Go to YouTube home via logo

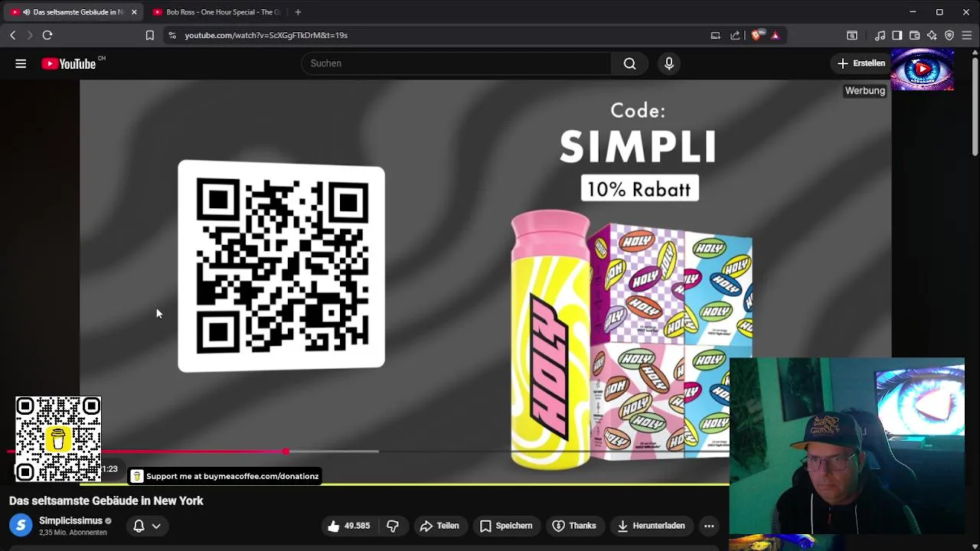[69, 64]
